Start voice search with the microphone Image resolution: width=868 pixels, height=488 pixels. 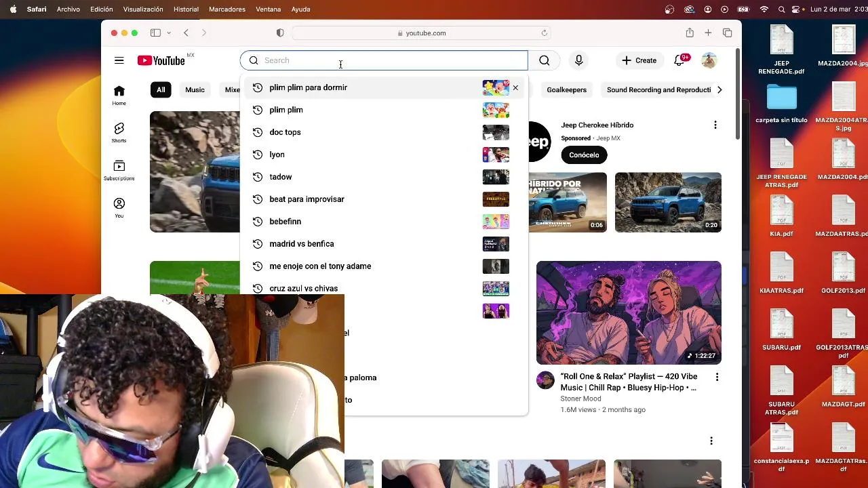click(x=578, y=60)
